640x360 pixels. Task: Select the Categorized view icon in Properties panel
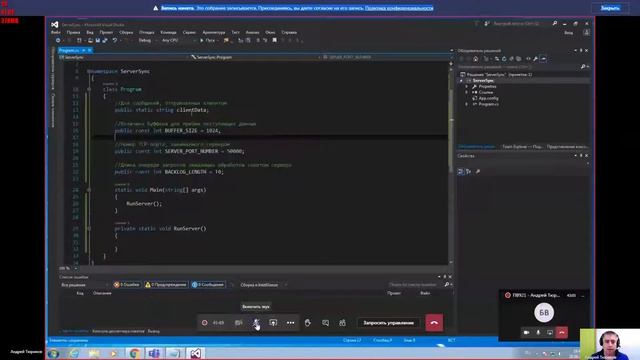[x=460, y=171]
